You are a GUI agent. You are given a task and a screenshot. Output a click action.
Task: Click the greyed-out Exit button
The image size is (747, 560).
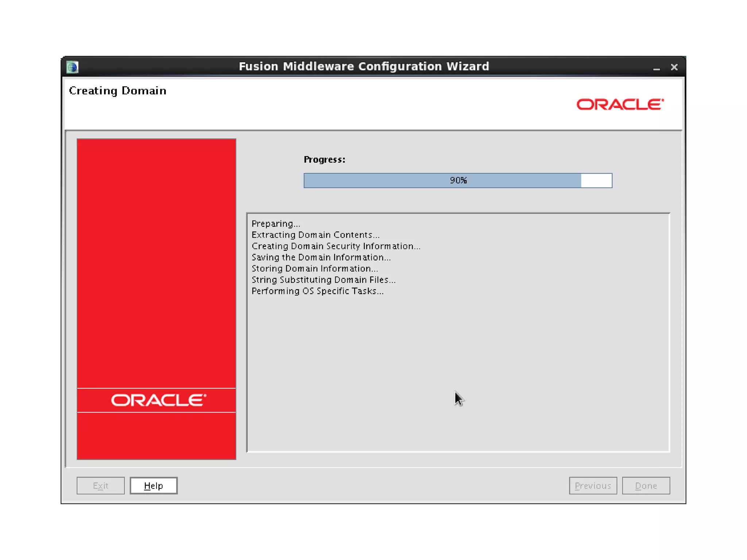pyautogui.click(x=100, y=485)
